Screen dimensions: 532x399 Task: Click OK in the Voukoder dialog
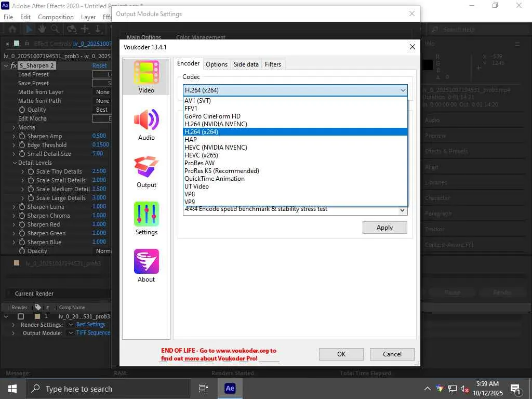[x=341, y=354]
